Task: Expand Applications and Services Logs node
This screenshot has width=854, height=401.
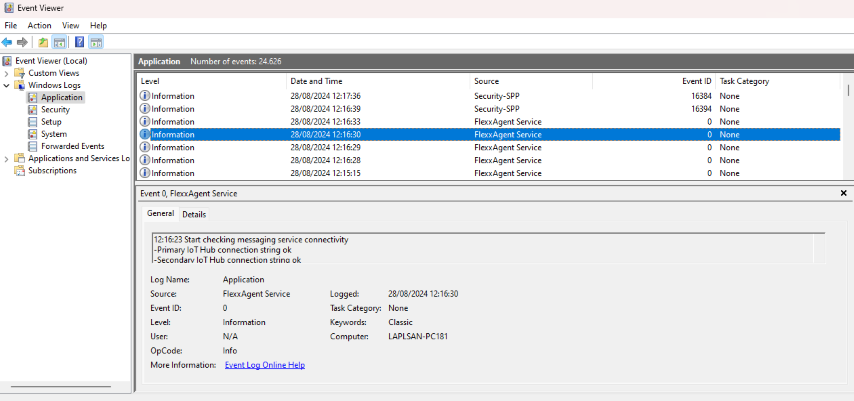Action: [x=7, y=159]
